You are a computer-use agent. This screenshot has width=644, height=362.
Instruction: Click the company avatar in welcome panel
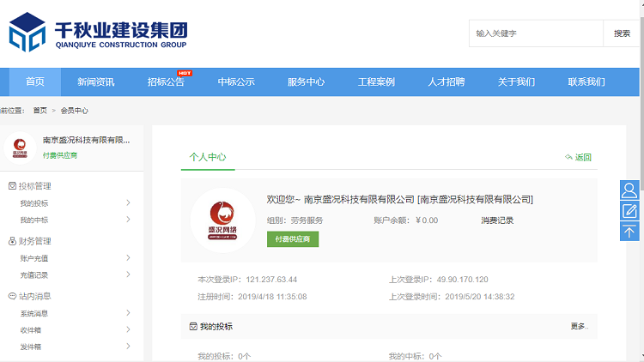222,220
